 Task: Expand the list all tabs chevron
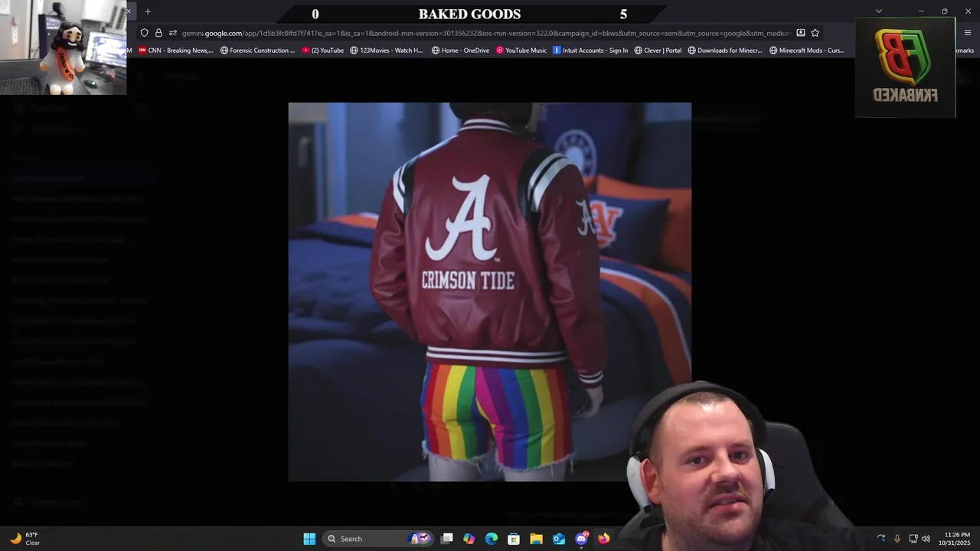click(879, 11)
